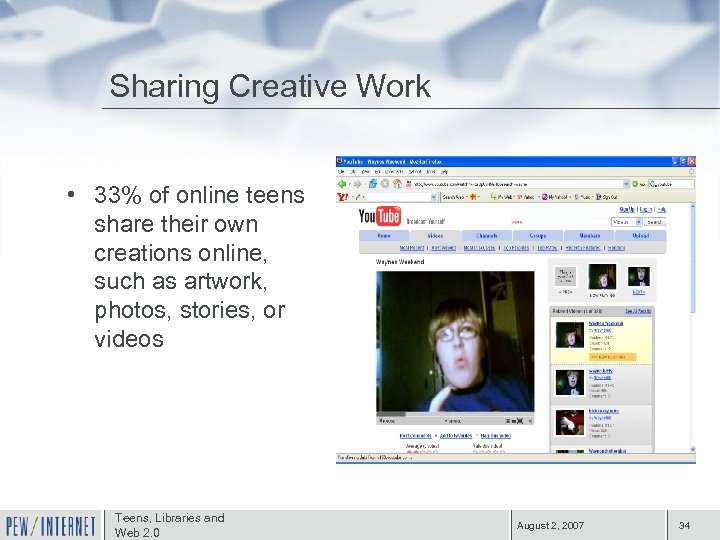Click the slide number 34 in footer

(x=685, y=525)
